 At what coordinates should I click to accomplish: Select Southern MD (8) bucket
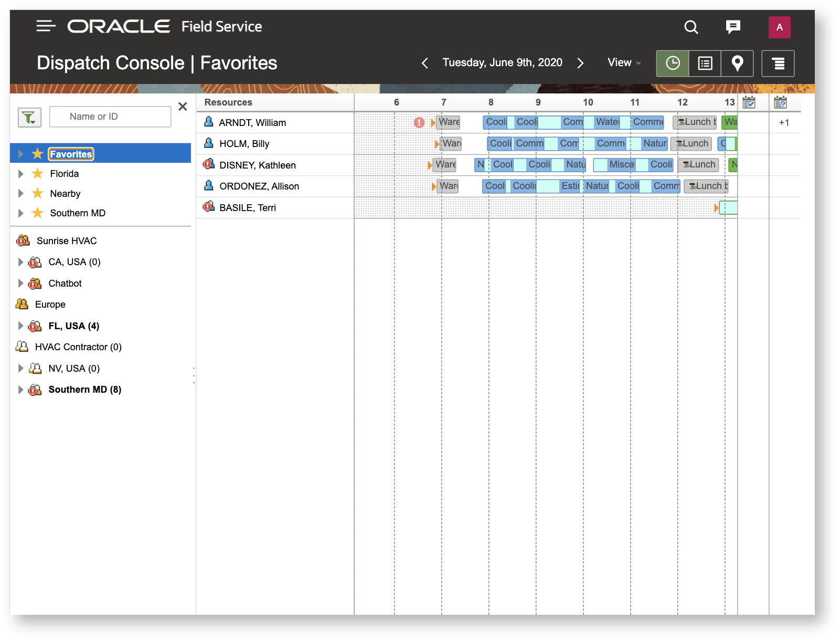point(85,390)
